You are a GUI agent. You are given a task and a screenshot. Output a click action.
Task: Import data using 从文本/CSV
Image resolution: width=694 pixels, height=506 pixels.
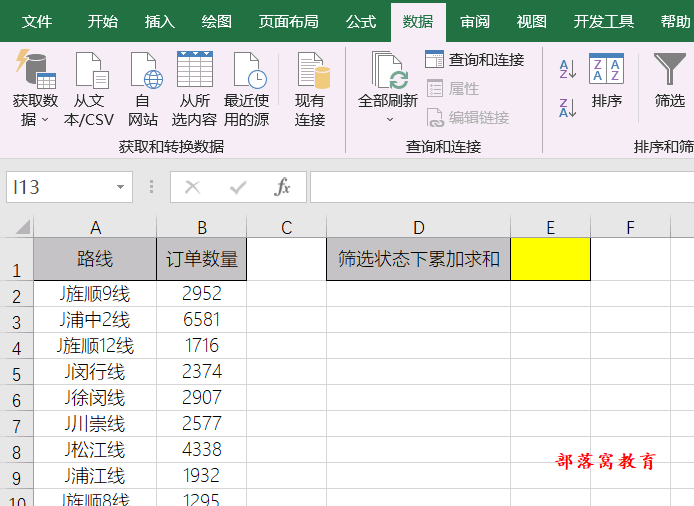coord(89,89)
